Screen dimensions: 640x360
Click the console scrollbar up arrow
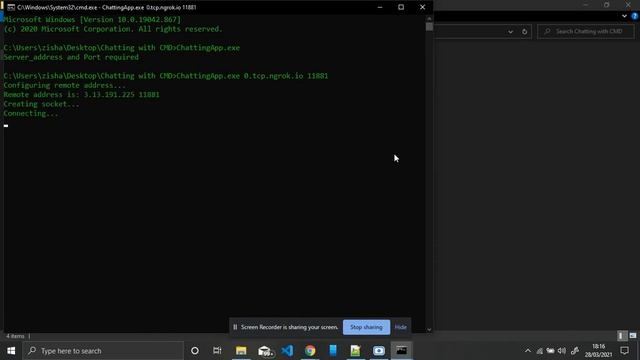(x=429, y=18)
